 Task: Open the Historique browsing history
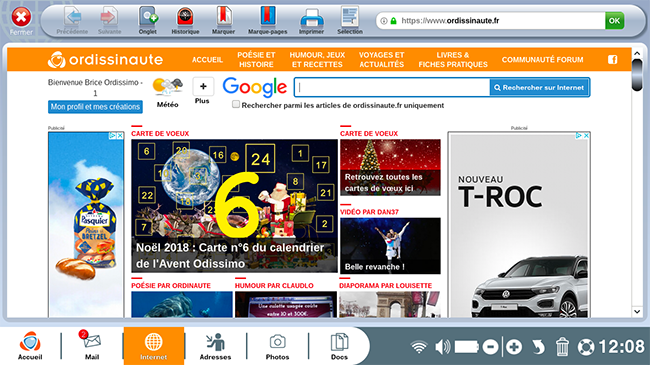185,20
